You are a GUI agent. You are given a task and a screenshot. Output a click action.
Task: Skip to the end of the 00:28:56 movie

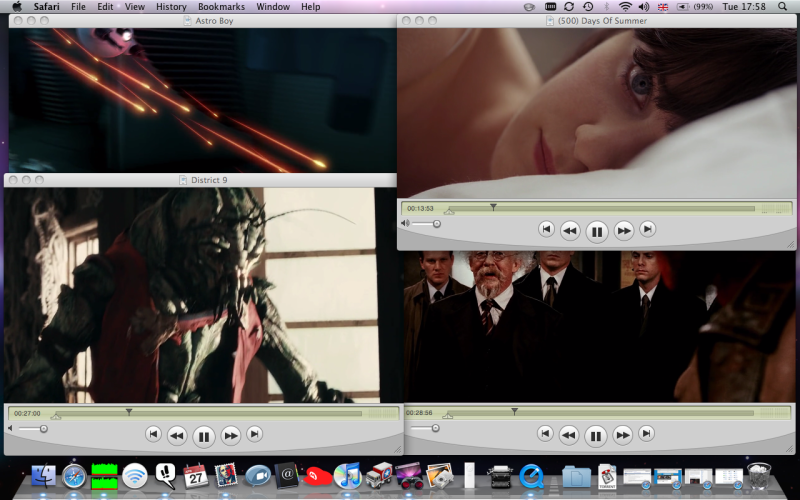click(646, 434)
